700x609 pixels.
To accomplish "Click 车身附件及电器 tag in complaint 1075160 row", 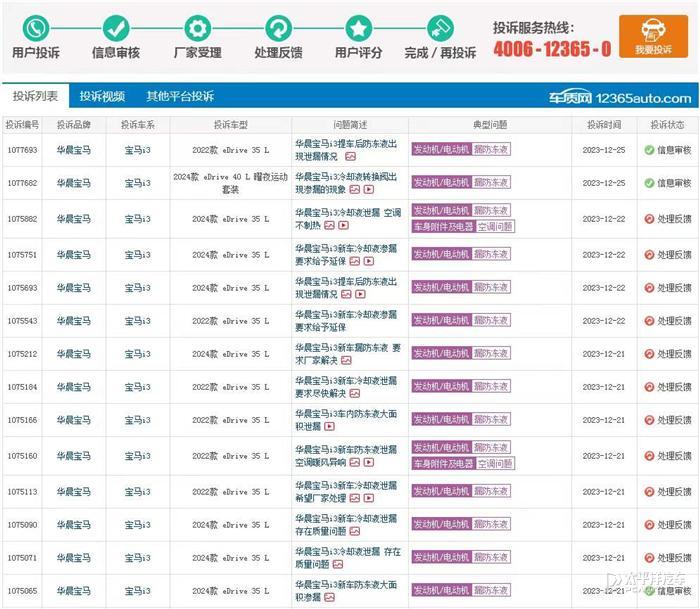I will (443, 464).
